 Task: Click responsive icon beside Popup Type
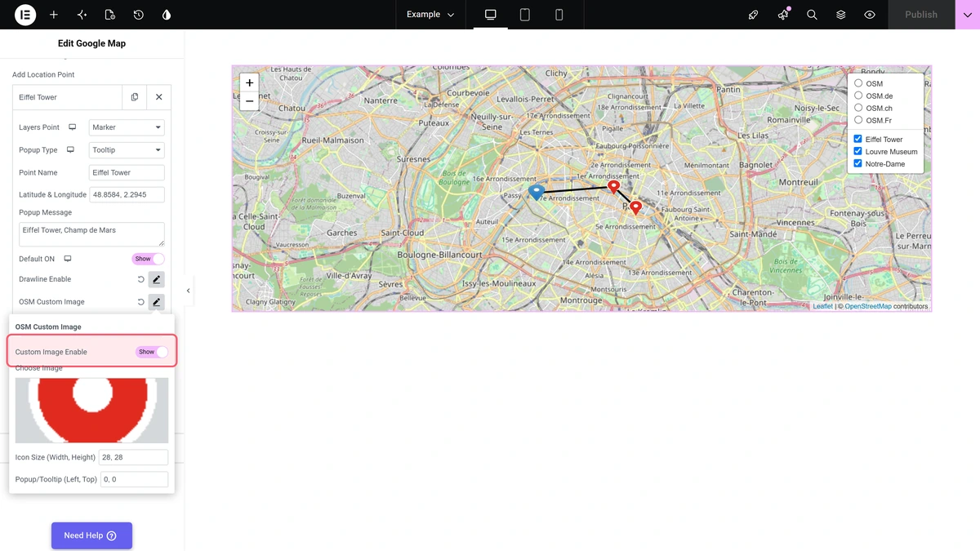pos(70,150)
